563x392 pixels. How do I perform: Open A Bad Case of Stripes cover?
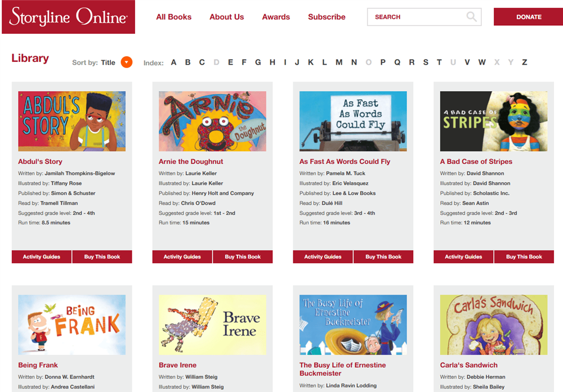point(494,121)
